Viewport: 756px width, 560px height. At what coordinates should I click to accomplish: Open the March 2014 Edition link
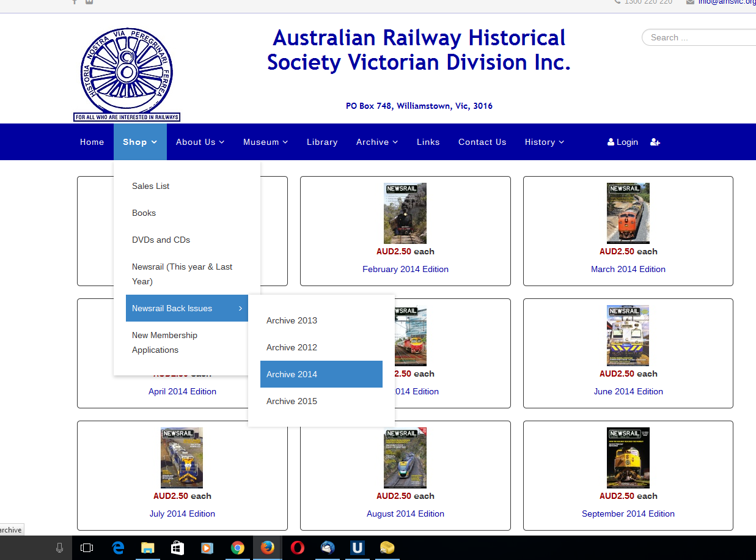point(628,269)
